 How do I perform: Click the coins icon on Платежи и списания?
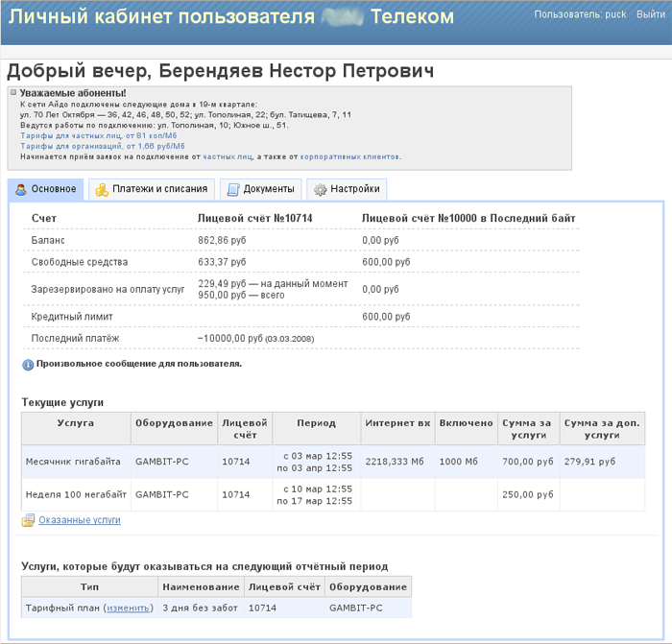(101, 190)
